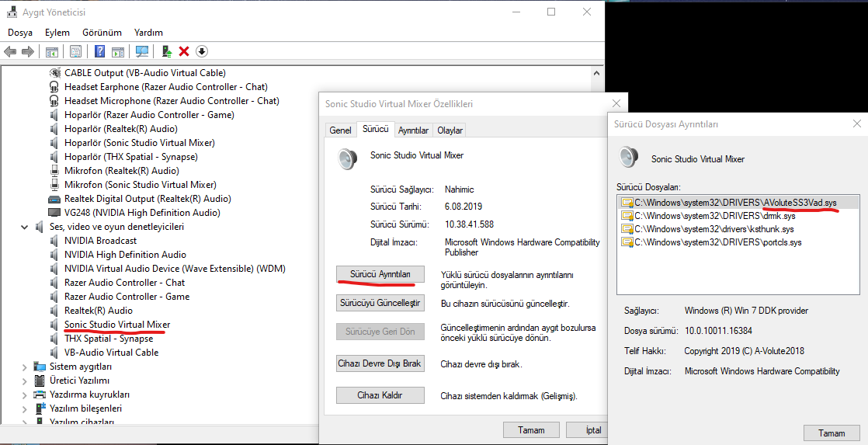868x445 pixels.
Task: Click the disable device down-arrow icon
Action: 202,51
